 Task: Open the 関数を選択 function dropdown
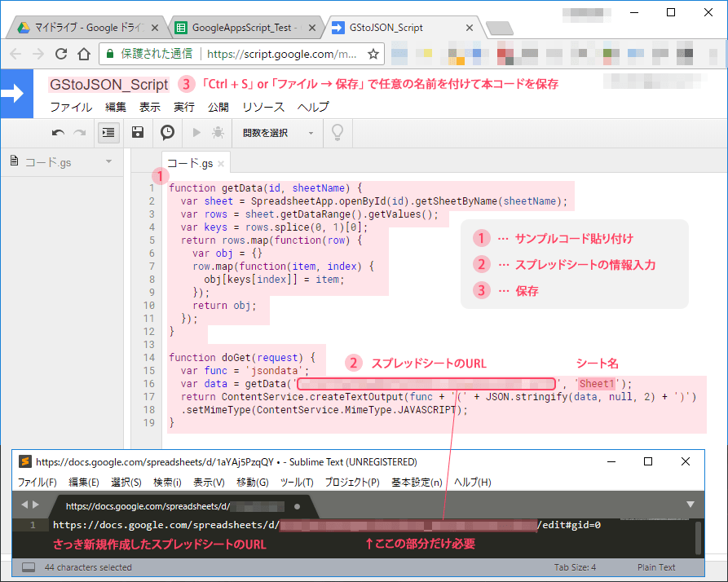coord(277,133)
